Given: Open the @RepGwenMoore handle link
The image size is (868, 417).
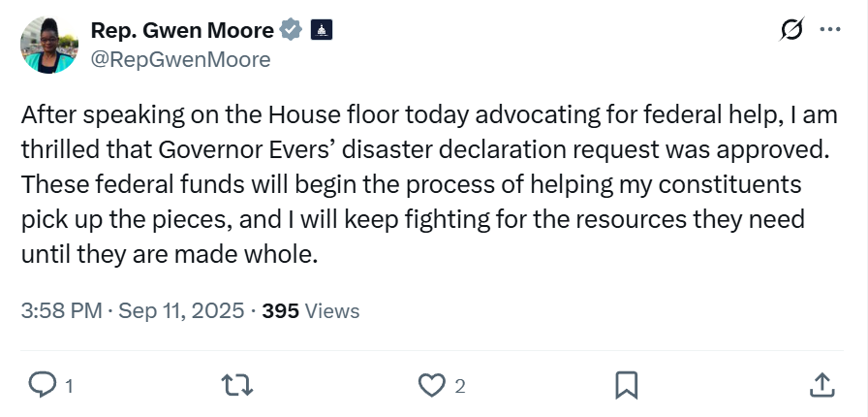Looking at the screenshot, I should [x=180, y=59].
